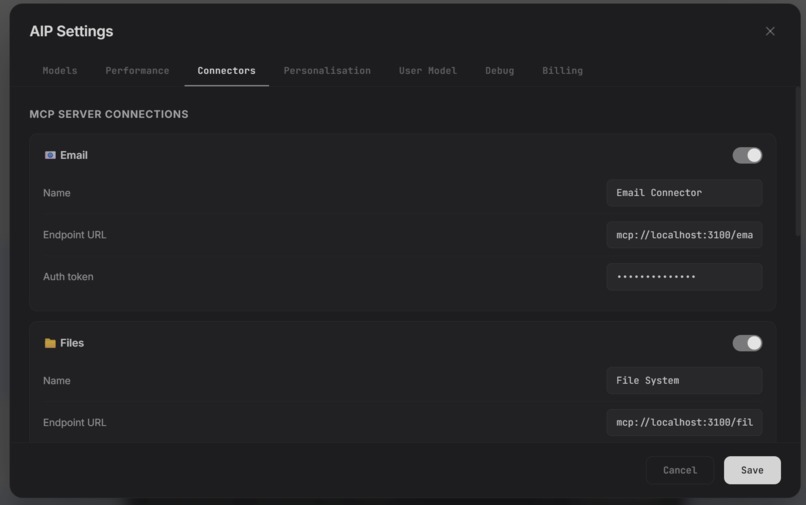Click the Email section Endpoint URL label

[x=75, y=235]
